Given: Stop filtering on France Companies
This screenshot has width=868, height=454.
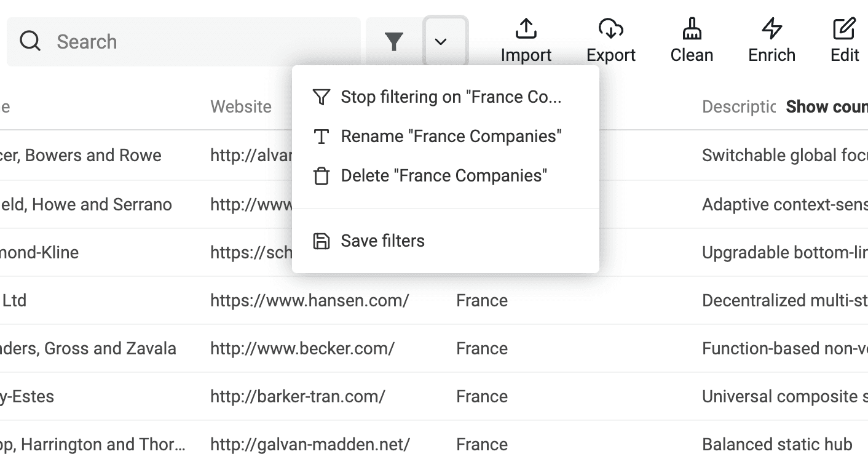Looking at the screenshot, I should pos(451,97).
